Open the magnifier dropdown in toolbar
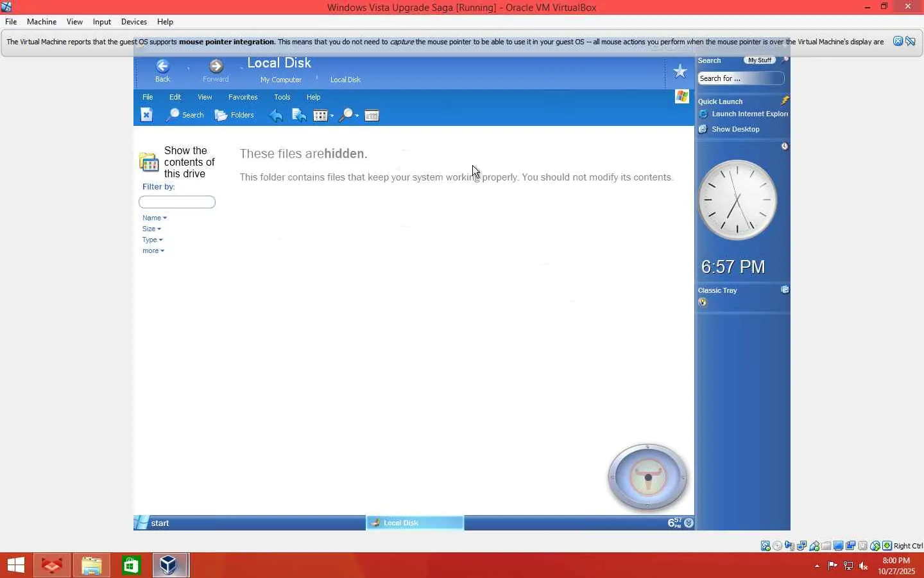 click(348, 116)
